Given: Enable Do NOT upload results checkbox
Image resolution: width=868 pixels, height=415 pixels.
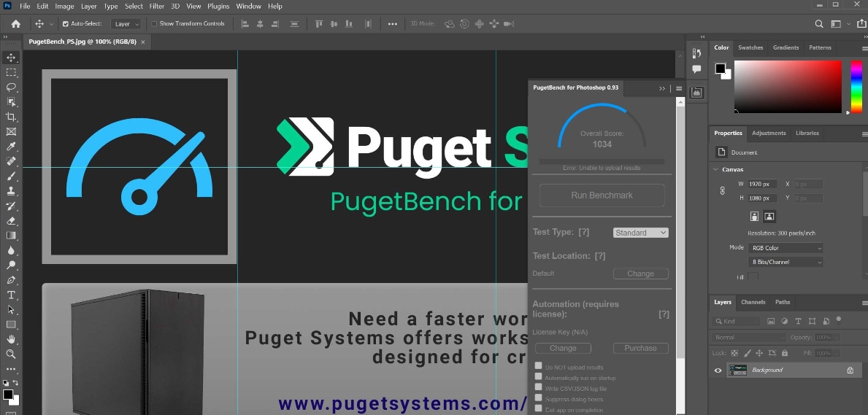Looking at the screenshot, I should tap(538, 366).
